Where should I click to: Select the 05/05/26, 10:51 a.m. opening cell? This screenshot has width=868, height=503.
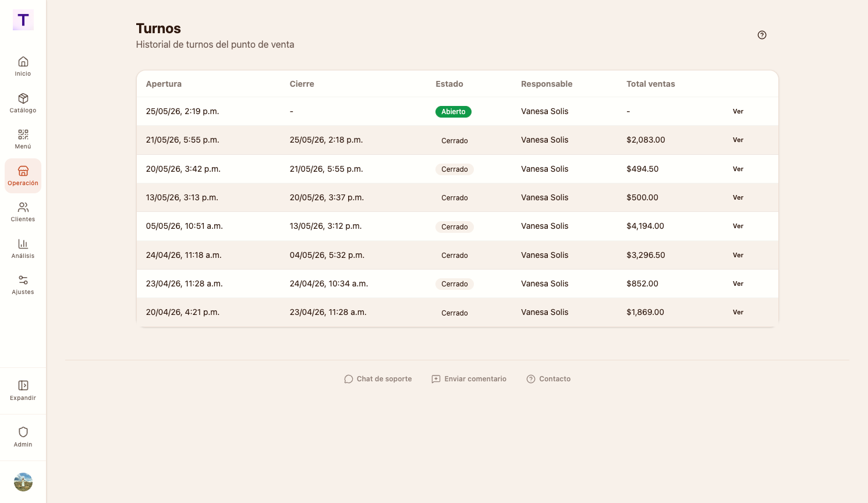click(x=184, y=226)
